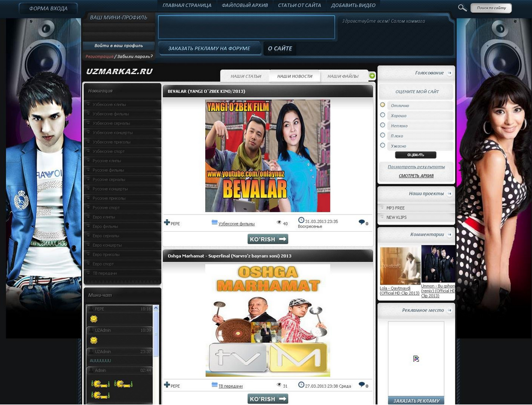
Task: Click the BEVALAR film poster image
Action: pos(268,156)
